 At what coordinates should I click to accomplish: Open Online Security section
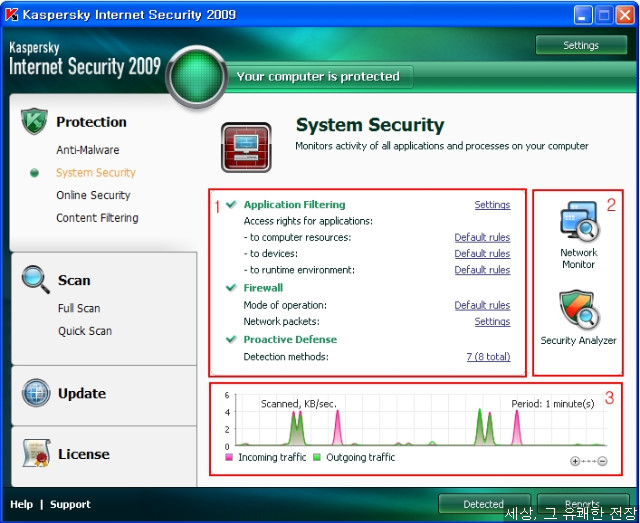pyautogui.click(x=93, y=195)
